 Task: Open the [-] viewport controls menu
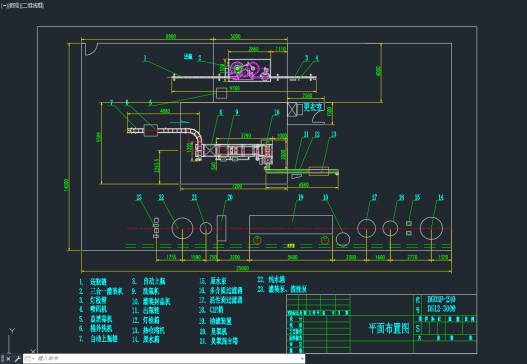4,6
